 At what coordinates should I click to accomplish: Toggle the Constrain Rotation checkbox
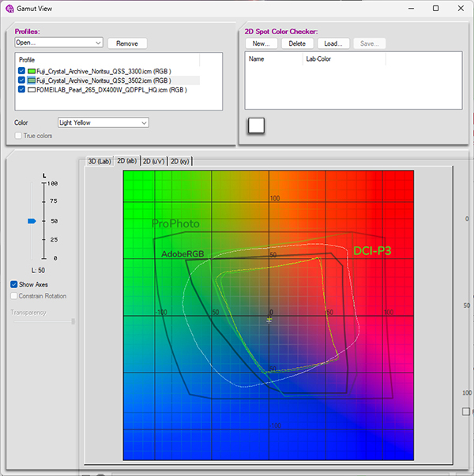[13, 296]
